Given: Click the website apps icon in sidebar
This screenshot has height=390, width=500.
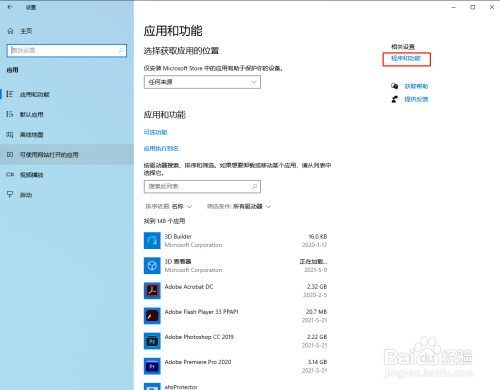Looking at the screenshot, I should (10, 155).
